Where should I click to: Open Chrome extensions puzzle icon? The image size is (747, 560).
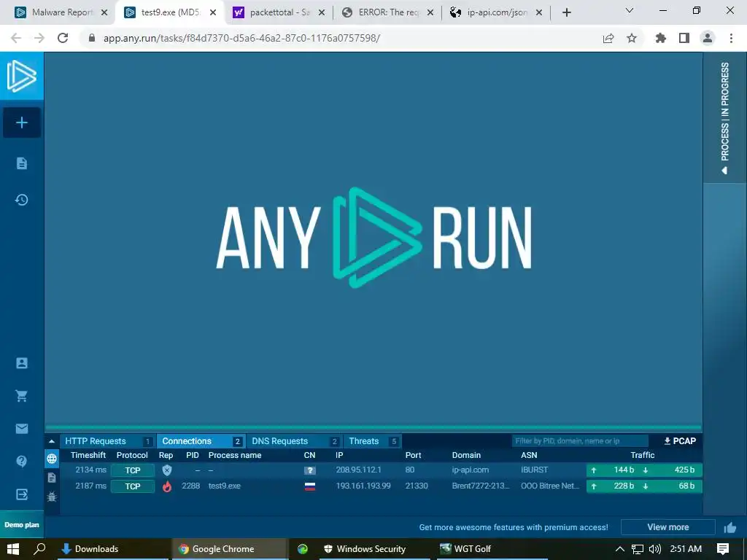click(661, 38)
